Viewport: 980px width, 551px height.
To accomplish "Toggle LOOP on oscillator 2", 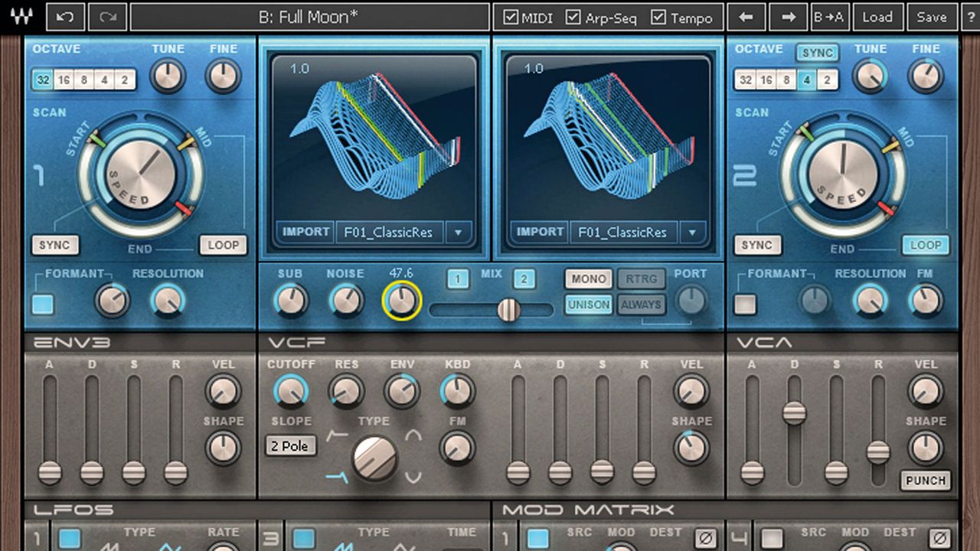I will tap(926, 245).
